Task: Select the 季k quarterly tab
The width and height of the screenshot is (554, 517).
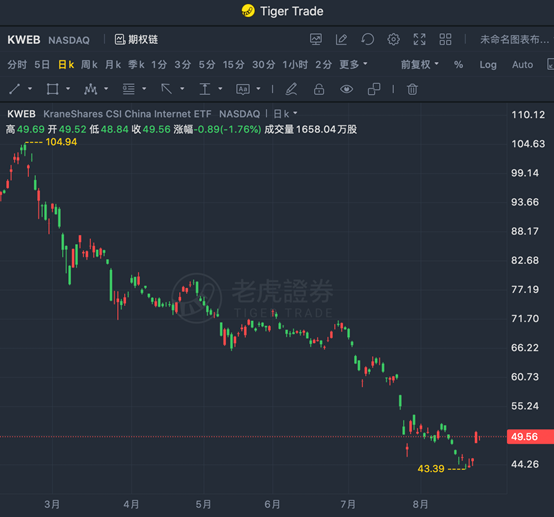Action: pos(136,65)
